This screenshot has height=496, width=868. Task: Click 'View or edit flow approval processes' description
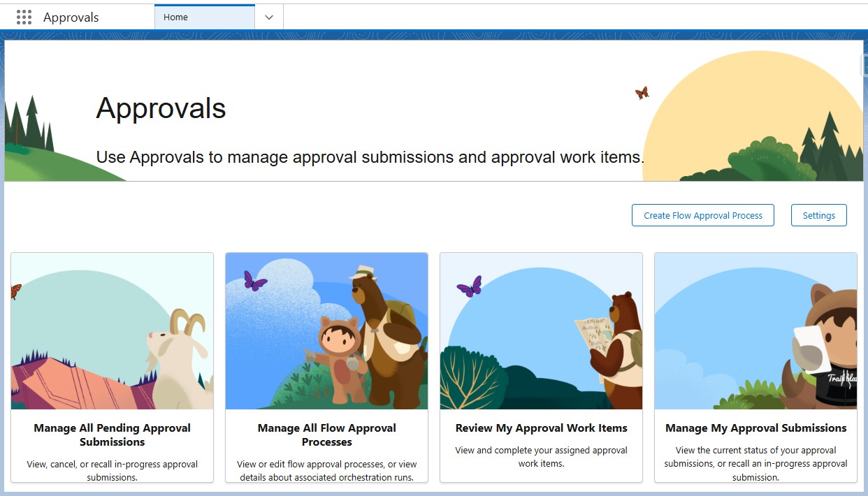pos(326,471)
